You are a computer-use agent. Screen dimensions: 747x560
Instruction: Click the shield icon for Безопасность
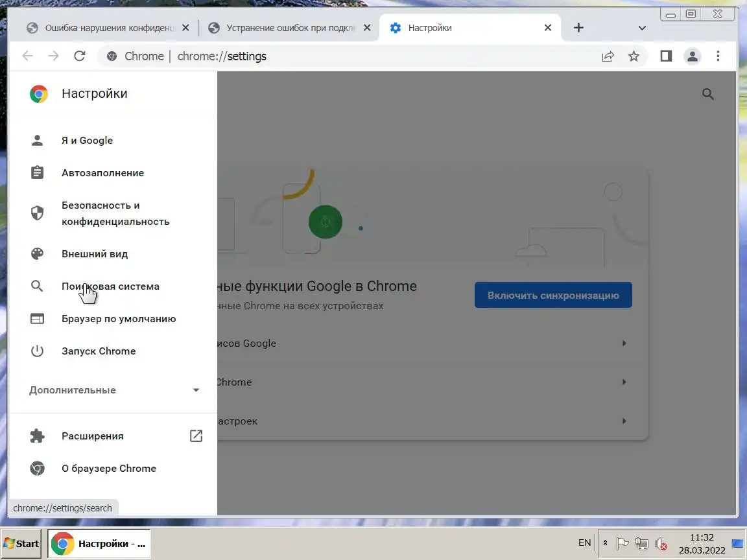(37, 213)
